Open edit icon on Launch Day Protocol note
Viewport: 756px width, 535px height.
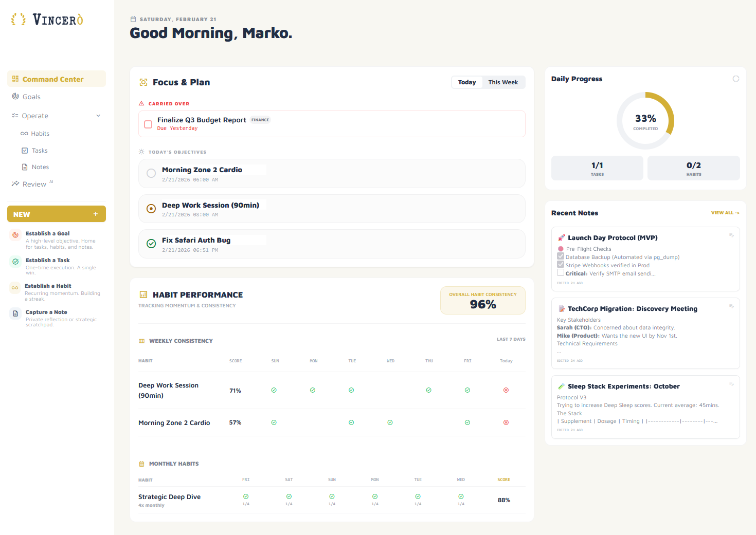coord(731,235)
